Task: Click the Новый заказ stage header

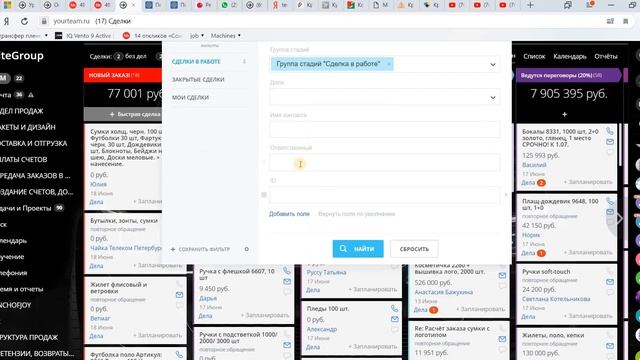Action: point(123,76)
